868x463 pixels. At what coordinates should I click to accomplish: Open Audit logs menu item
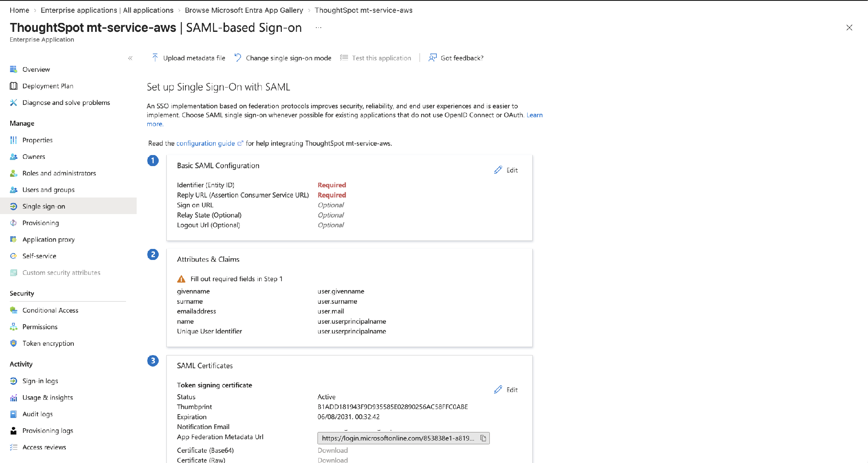[x=38, y=414]
